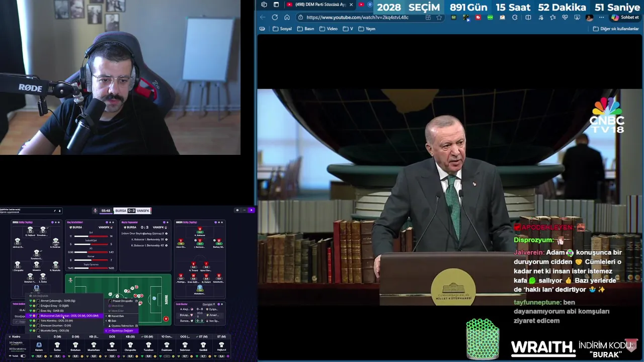The width and height of the screenshot is (644, 362).
Task: Open the browser home page
Action: pyautogui.click(x=287, y=17)
